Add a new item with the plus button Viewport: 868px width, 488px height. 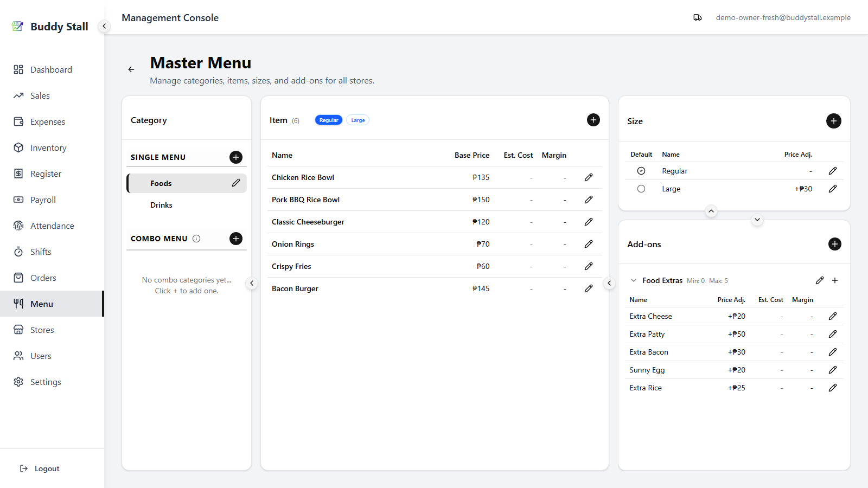tap(593, 120)
